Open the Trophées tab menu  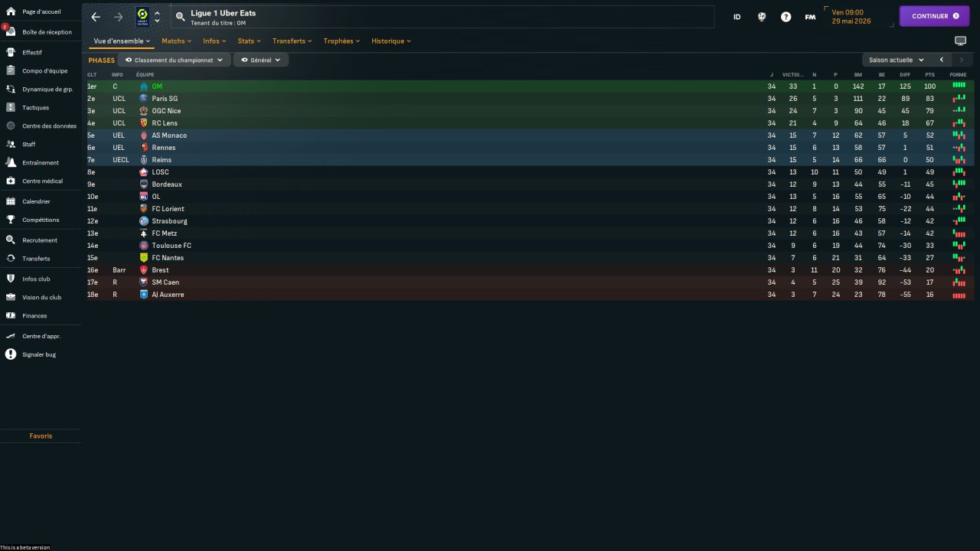pos(341,41)
